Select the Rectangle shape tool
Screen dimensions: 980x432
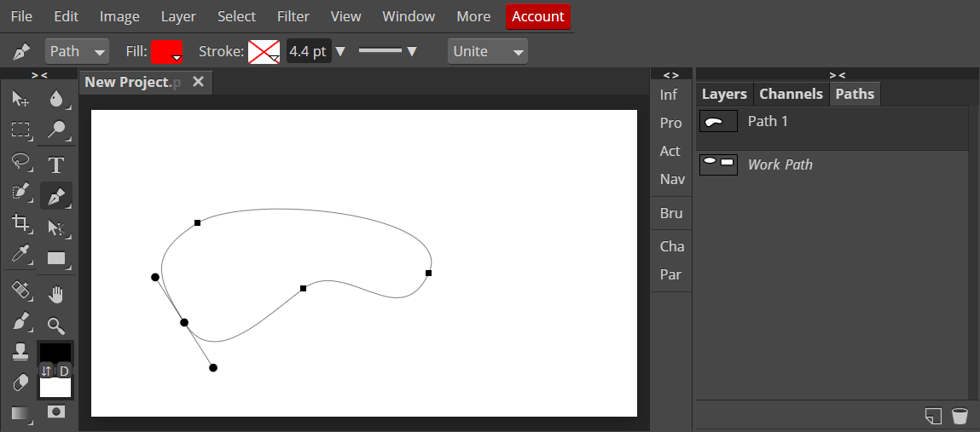pos(57,258)
